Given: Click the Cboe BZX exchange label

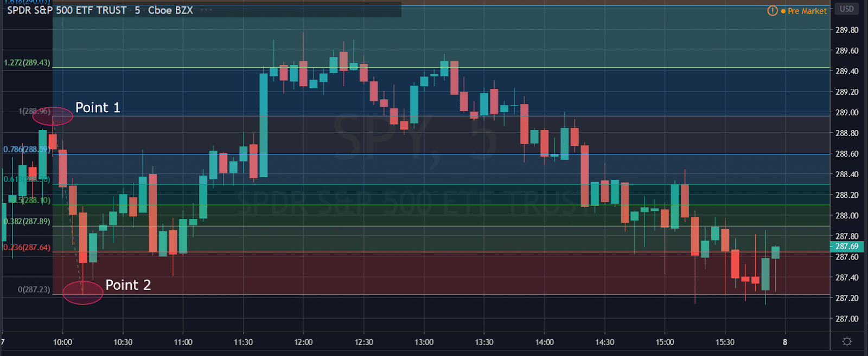Looking at the screenshot, I should point(170,10).
